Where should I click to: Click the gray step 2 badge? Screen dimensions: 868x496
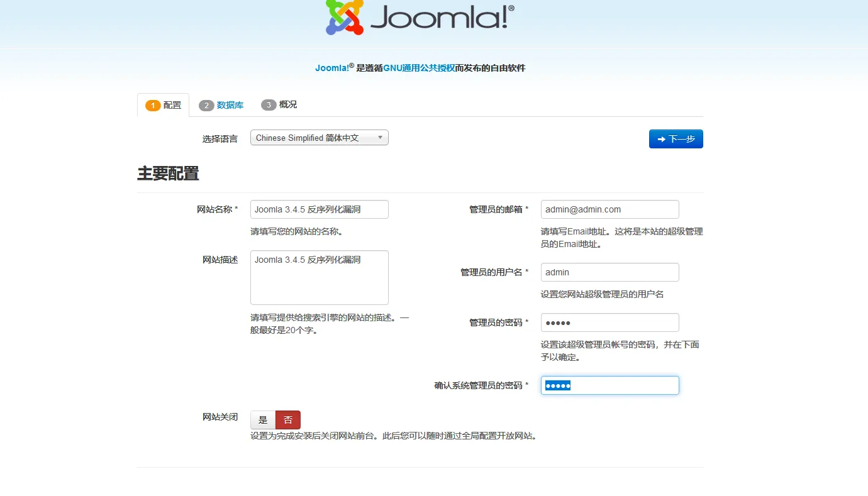(206, 106)
